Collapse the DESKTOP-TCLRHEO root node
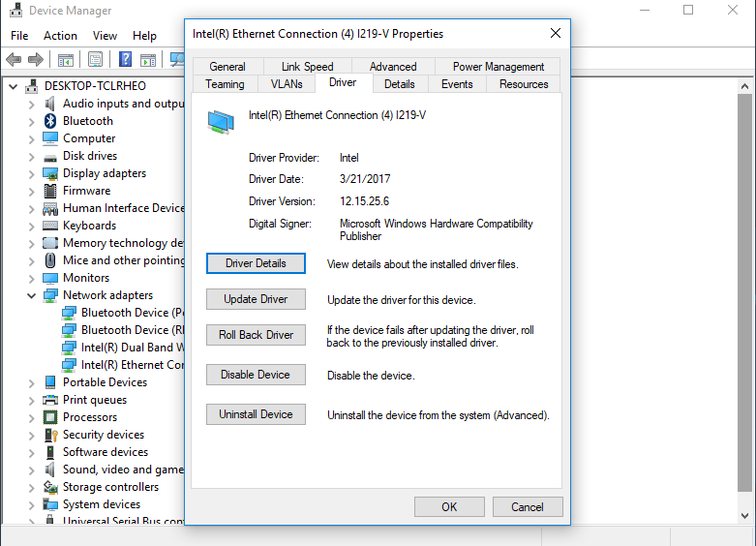This screenshot has height=546, width=756. tap(13, 86)
